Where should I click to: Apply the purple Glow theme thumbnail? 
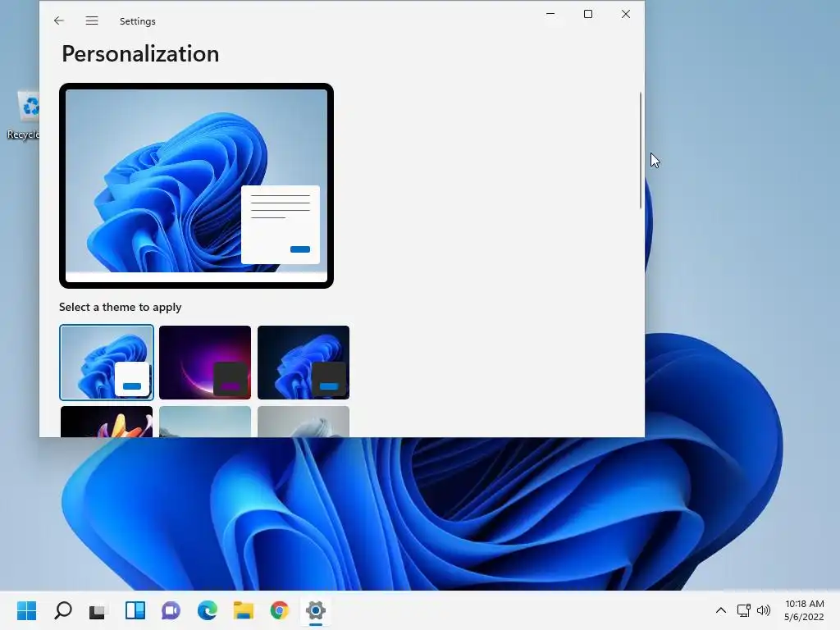coord(204,362)
